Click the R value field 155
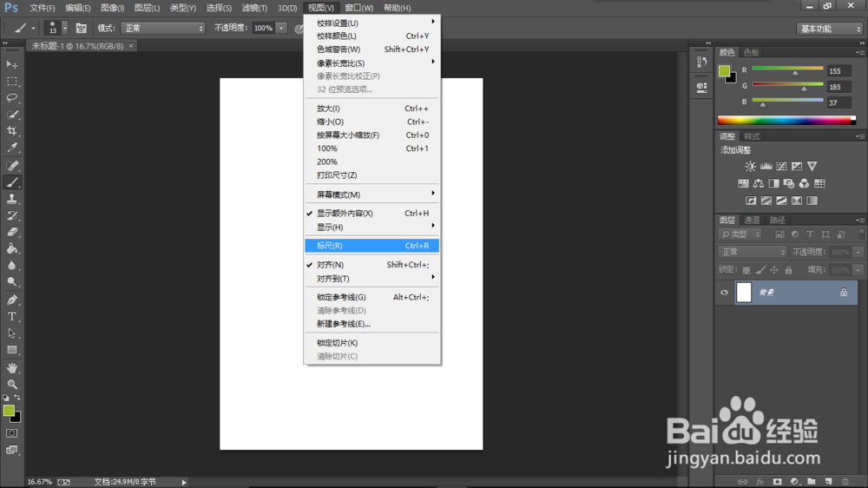Image resolution: width=868 pixels, height=488 pixels. tap(838, 71)
